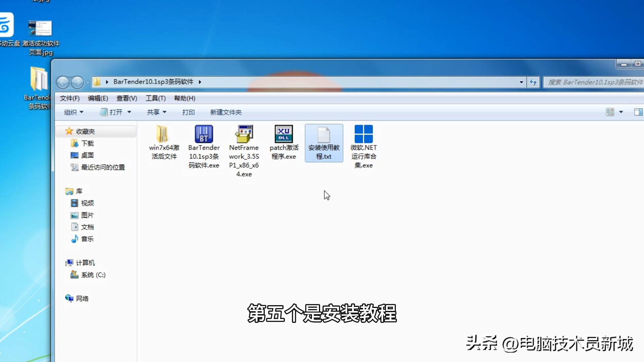Focus the 搜索 BarTender10.1sp3条码软件 search box
Screen dimensions: 644x362
[x=594, y=82]
